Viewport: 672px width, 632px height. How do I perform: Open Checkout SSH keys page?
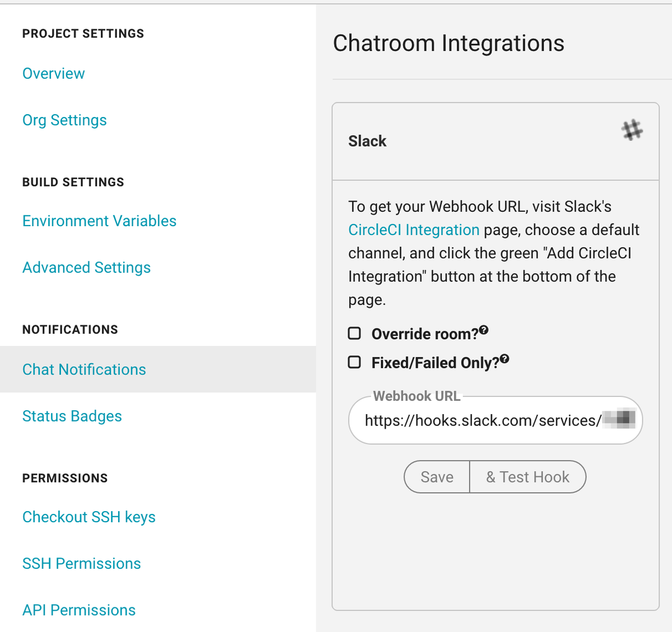click(x=89, y=517)
